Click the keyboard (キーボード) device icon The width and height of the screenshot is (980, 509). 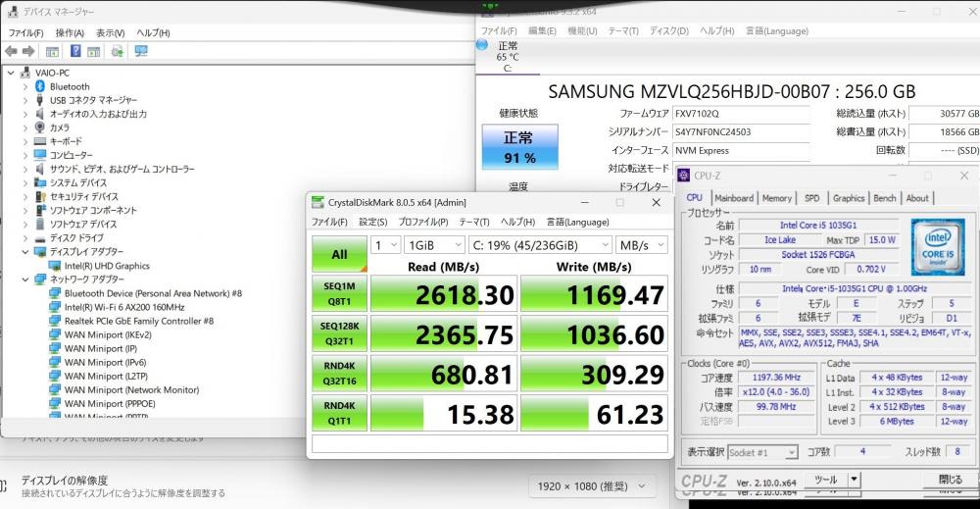coord(40,141)
